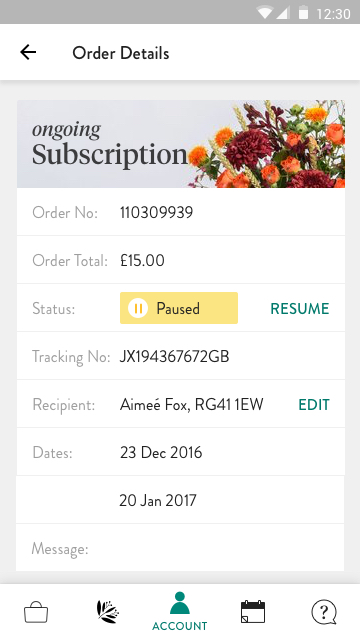The image size is (360, 640).
Task: Open the help question mark icon
Action: point(324,612)
